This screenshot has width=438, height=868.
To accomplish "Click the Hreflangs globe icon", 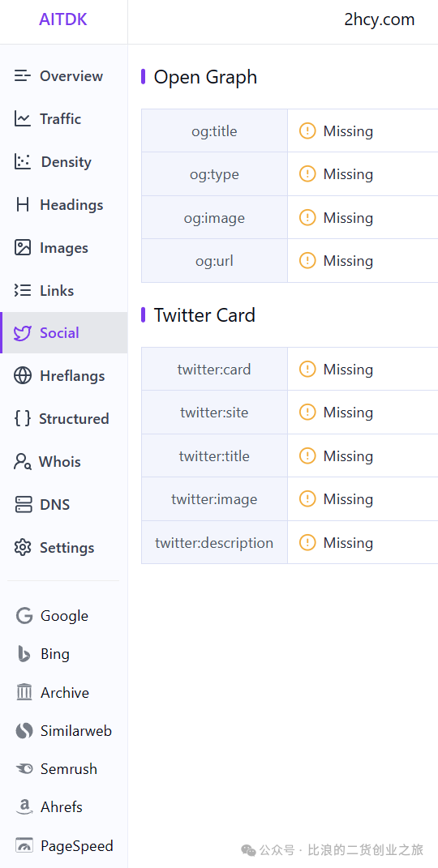I will (x=23, y=376).
